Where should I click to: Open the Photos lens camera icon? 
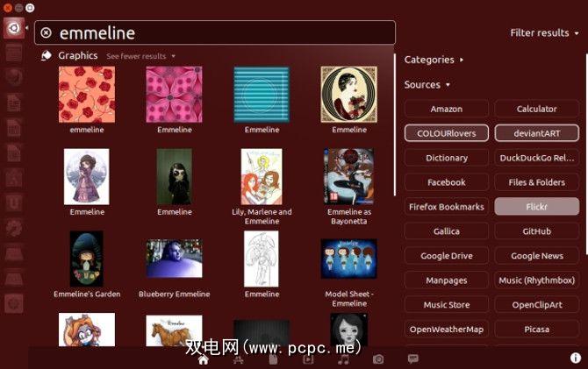(378, 359)
